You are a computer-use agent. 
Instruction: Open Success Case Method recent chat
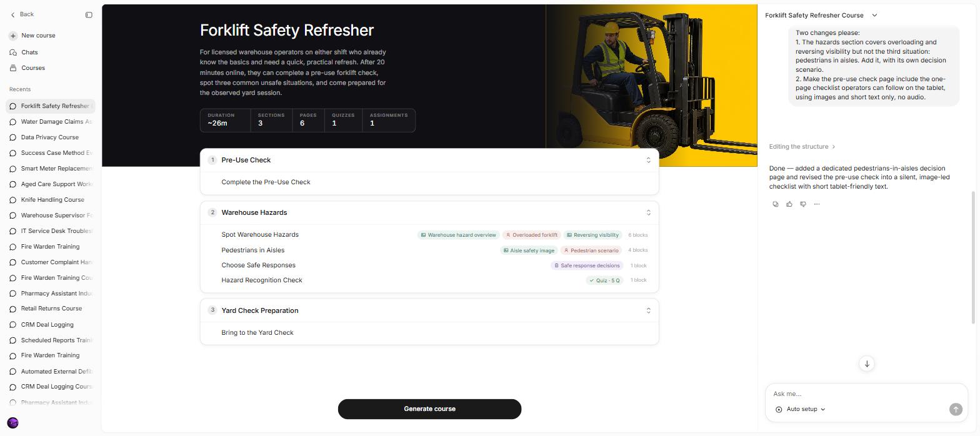click(51, 153)
